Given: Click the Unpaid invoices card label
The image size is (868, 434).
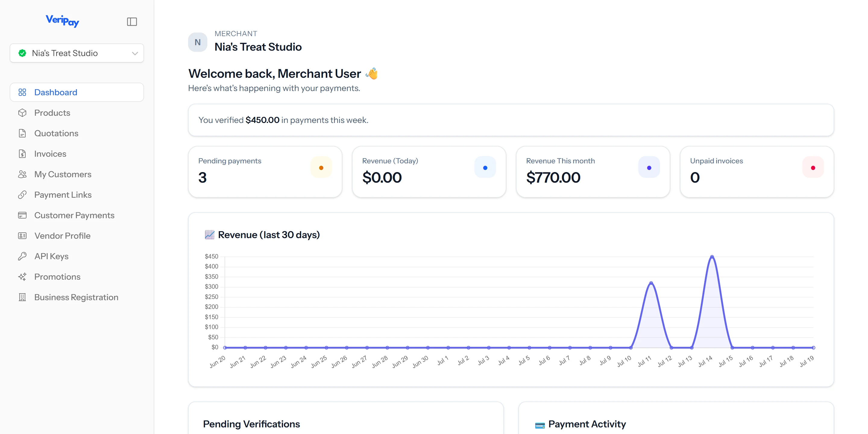Looking at the screenshot, I should coord(716,161).
